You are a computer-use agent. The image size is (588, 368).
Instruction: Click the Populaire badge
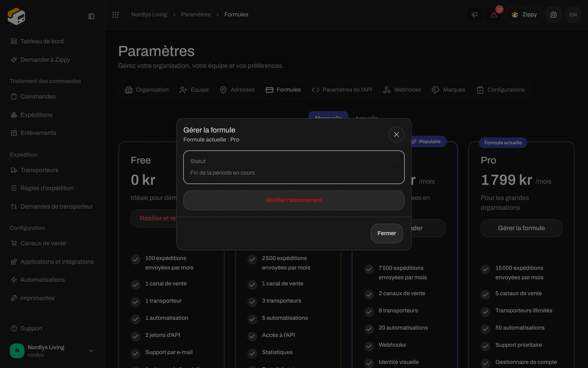click(429, 141)
